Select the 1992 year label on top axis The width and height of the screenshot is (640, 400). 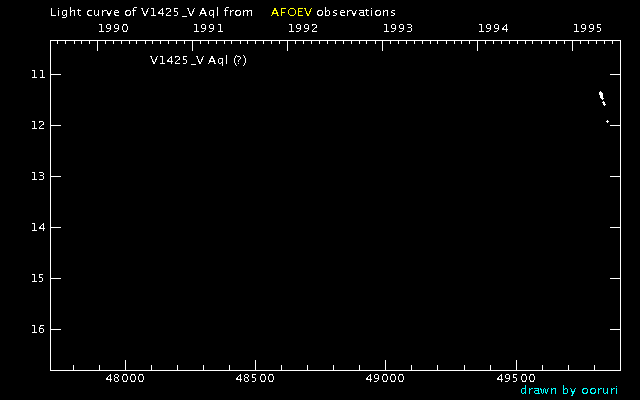click(303, 28)
